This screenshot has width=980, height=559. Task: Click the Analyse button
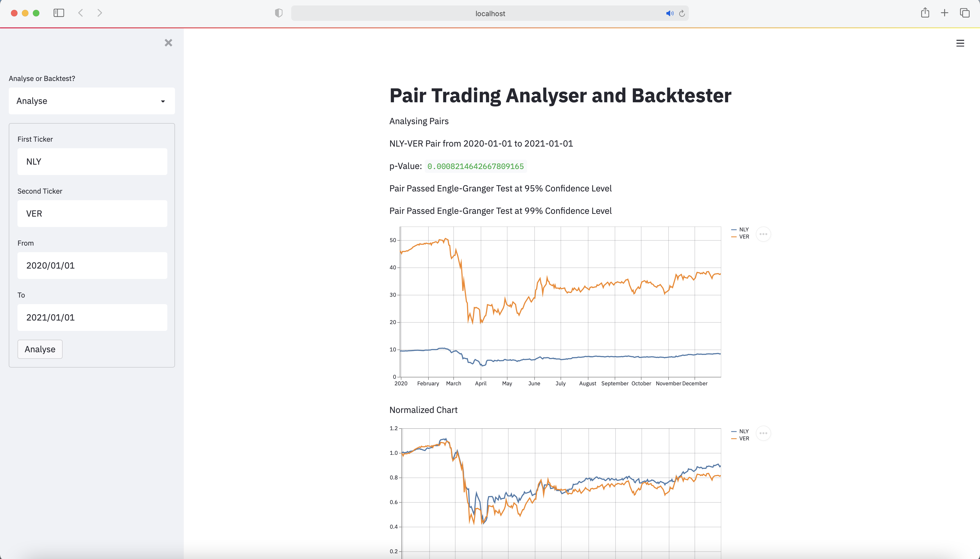coord(40,349)
